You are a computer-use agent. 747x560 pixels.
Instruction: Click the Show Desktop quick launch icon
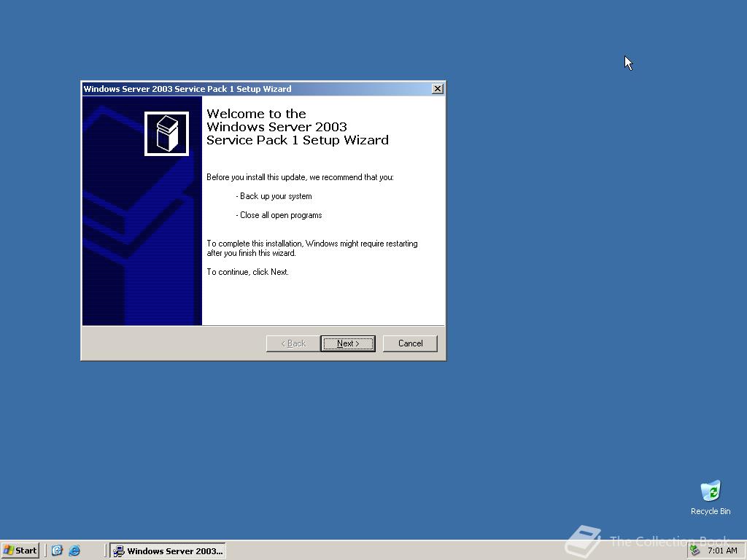[57, 551]
